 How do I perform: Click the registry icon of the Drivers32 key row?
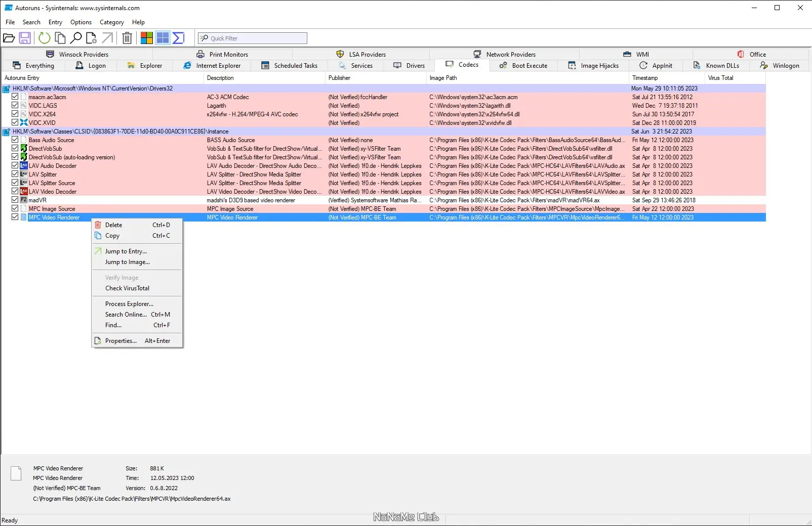7,89
